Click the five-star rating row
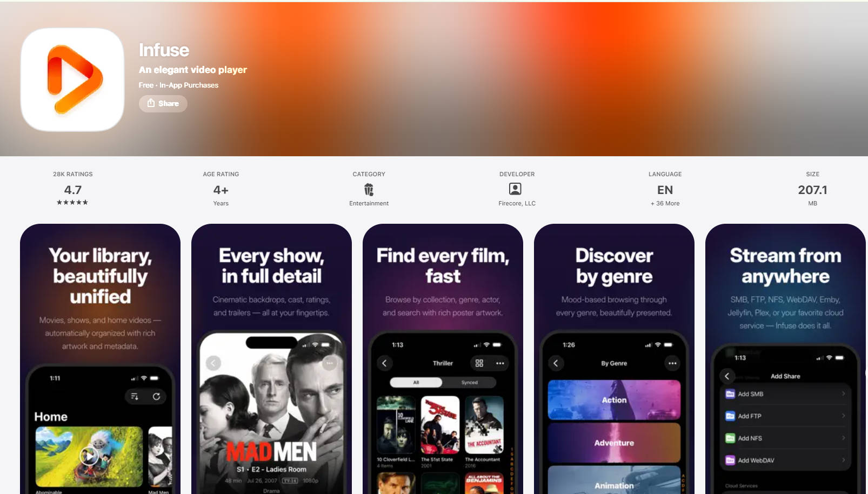Viewport: 868px width, 494px height. 72,202
